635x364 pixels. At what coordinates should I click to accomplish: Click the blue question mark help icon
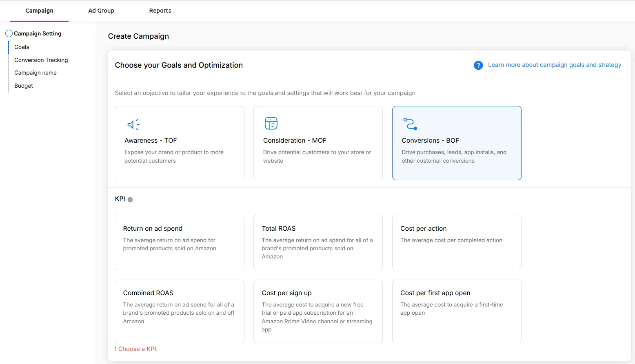click(x=478, y=65)
